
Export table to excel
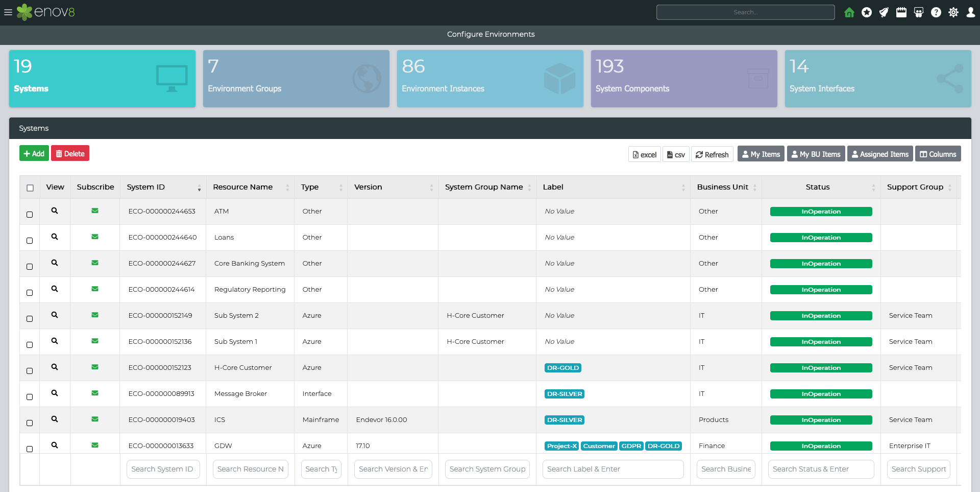(x=645, y=154)
